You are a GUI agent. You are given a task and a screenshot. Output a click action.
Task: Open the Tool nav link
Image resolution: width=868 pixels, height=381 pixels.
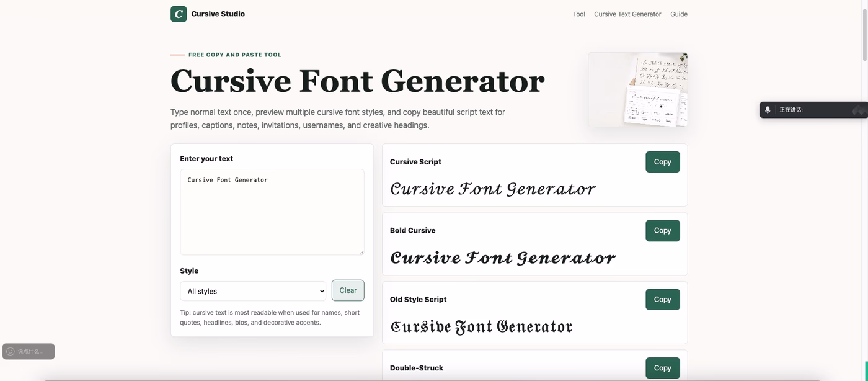click(x=579, y=14)
